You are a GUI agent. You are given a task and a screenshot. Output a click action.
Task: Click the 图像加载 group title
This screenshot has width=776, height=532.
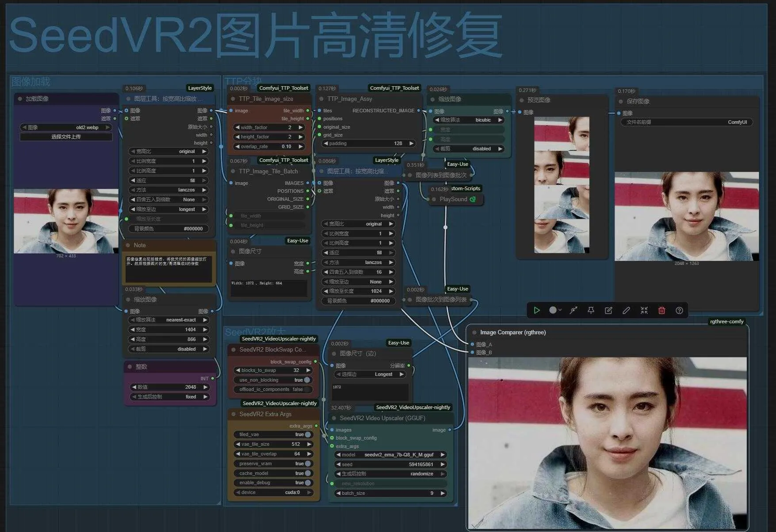31,82
